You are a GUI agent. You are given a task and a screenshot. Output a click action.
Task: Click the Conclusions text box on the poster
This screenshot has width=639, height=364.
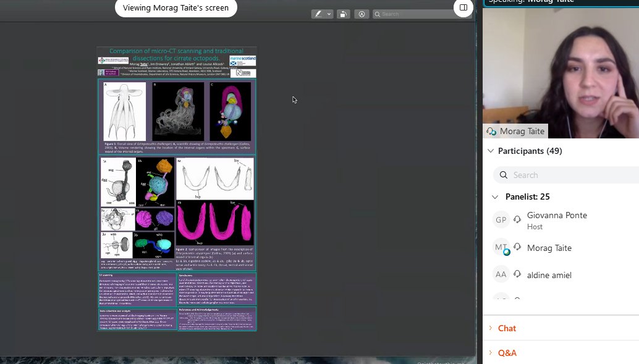[217, 289]
